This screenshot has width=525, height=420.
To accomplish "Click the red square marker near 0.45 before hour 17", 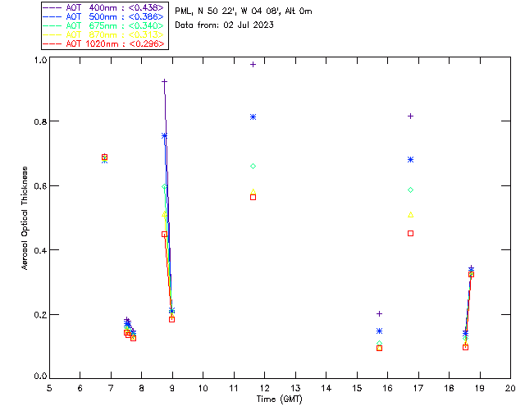I will pos(410,234).
